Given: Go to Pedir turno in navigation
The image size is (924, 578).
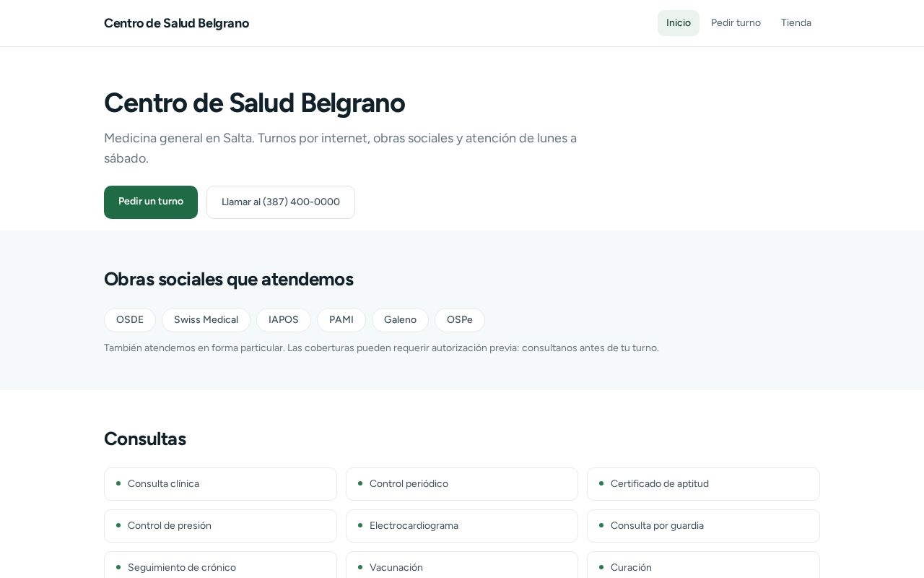Looking at the screenshot, I should coord(736,23).
